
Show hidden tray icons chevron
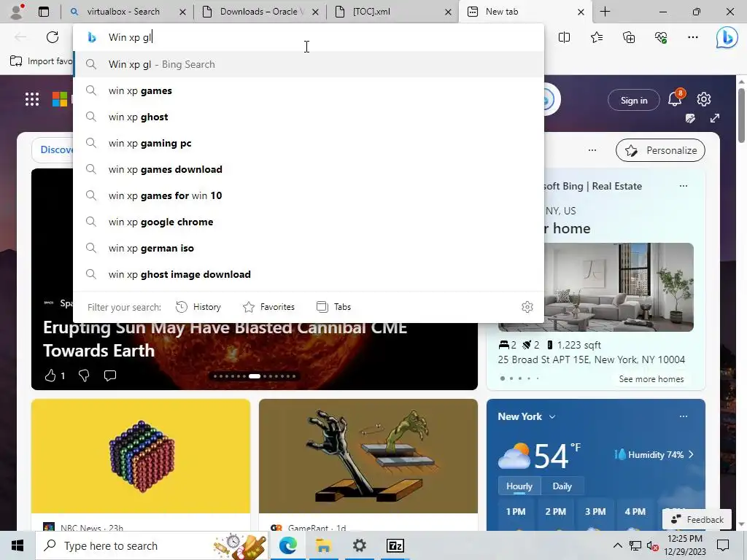(x=617, y=545)
